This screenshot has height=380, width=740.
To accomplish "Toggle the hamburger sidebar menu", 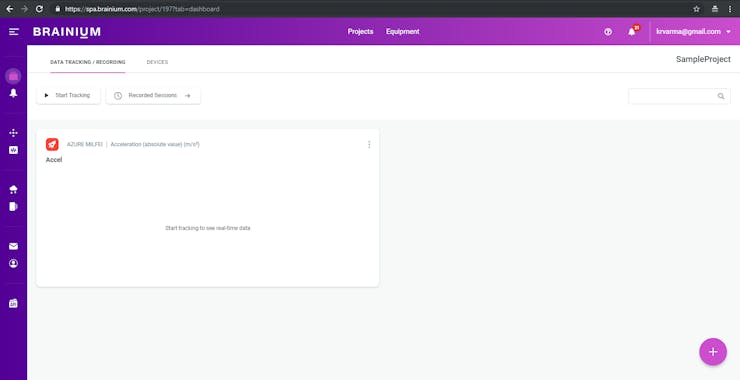I will [x=14, y=32].
